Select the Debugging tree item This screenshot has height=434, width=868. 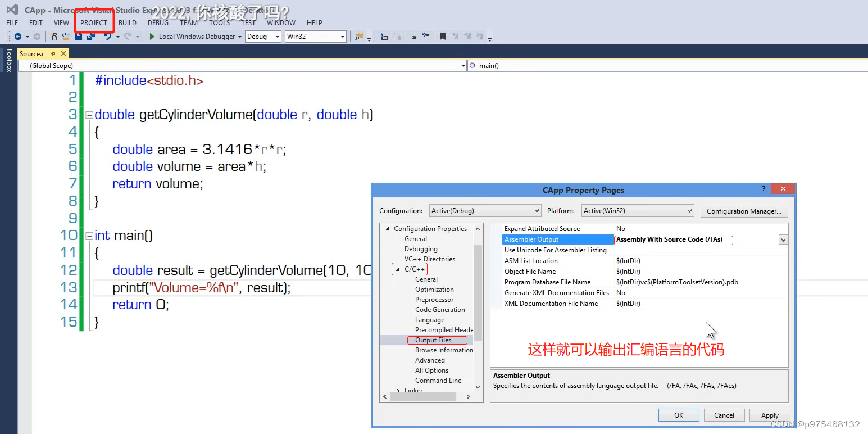click(x=421, y=249)
